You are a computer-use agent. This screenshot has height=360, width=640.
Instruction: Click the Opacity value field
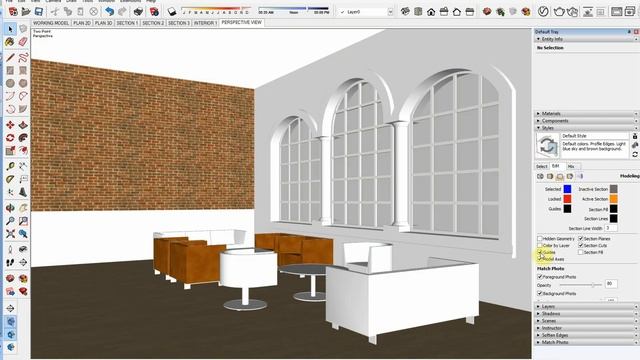pos(611,283)
